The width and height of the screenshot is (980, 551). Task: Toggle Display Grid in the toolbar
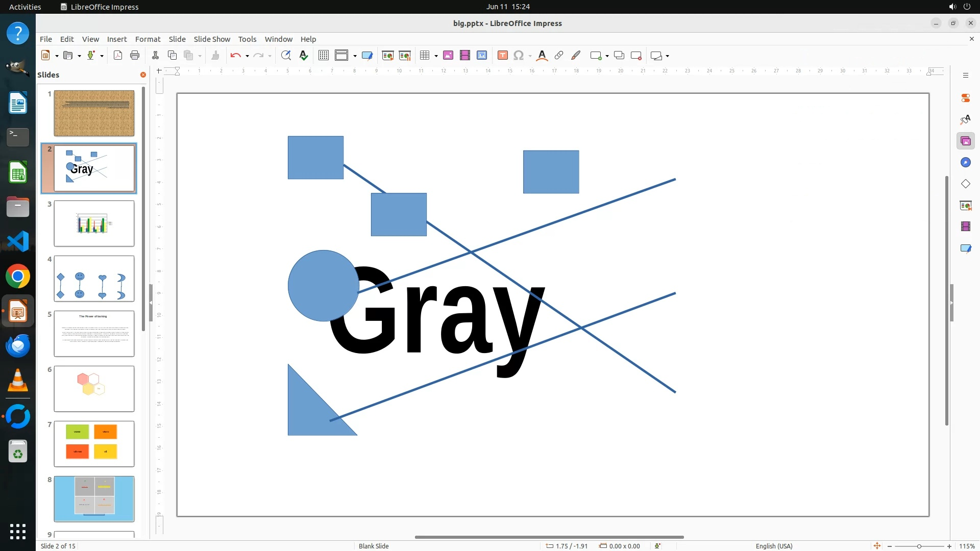(x=323, y=56)
